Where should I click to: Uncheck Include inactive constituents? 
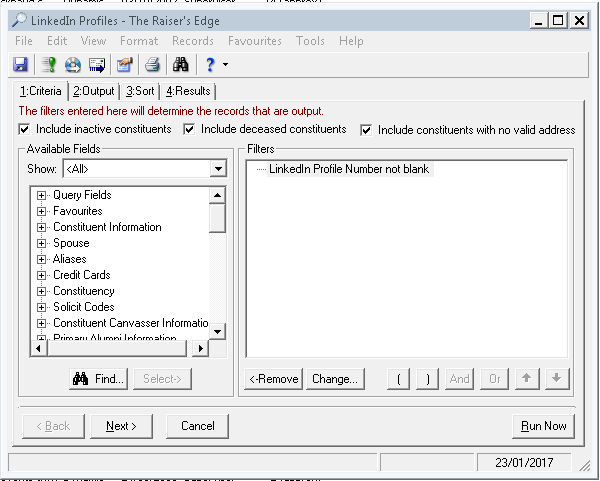coord(24,129)
